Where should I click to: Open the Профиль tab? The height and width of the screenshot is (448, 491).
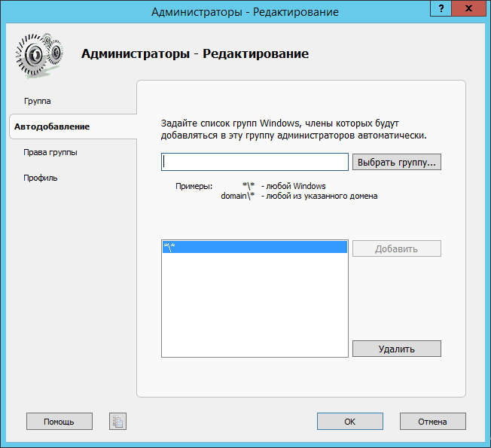click(41, 178)
